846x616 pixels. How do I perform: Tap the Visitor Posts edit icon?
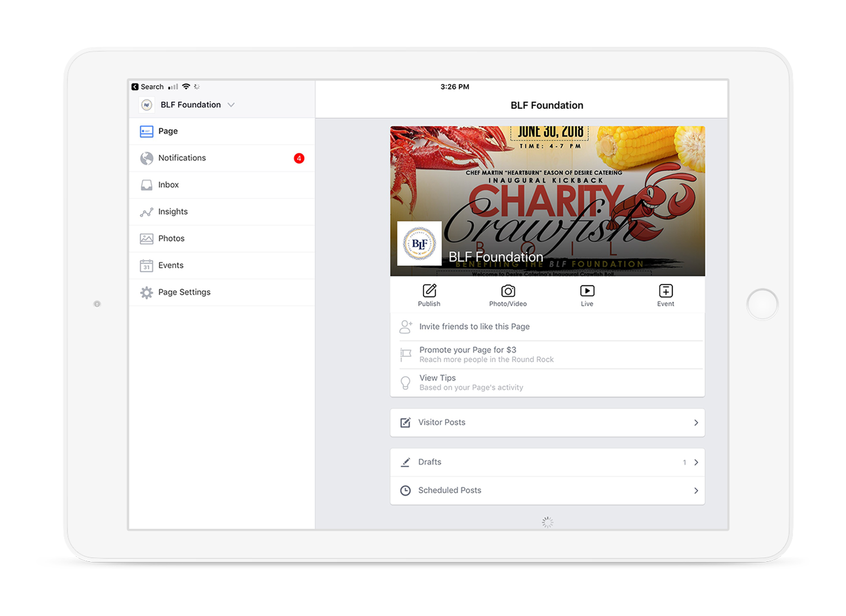coord(406,423)
